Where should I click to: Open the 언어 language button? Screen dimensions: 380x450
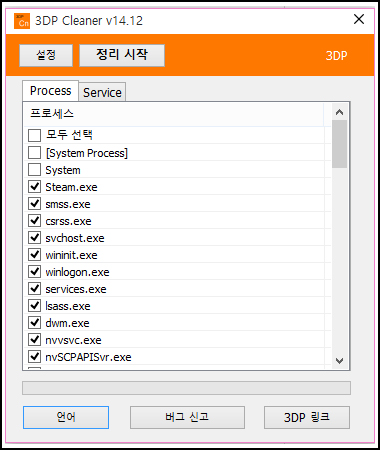point(66,417)
